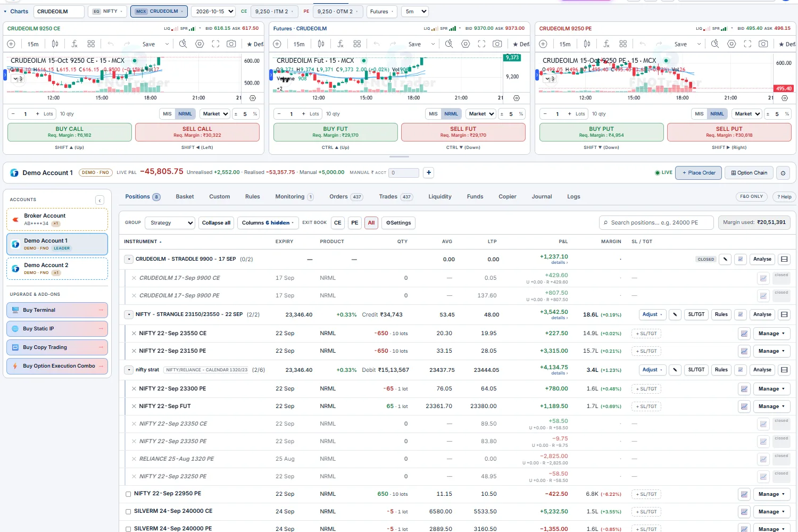The width and height of the screenshot is (798, 532).
Task: Open Manage dropdown for NIFTY 22-Sep 23550 CE
Action: pos(771,334)
